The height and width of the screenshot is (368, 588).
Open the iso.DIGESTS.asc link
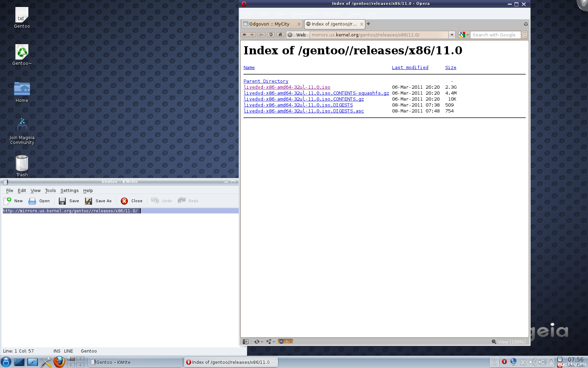[x=304, y=111]
